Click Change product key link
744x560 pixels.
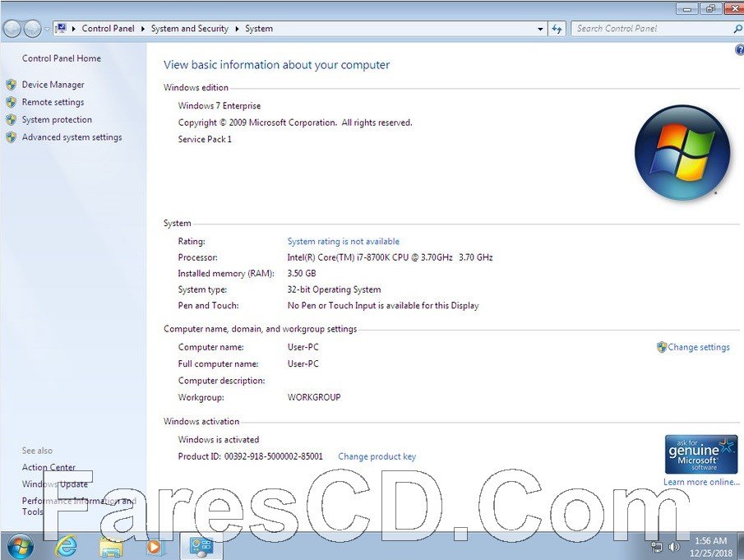click(x=377, y=456)
